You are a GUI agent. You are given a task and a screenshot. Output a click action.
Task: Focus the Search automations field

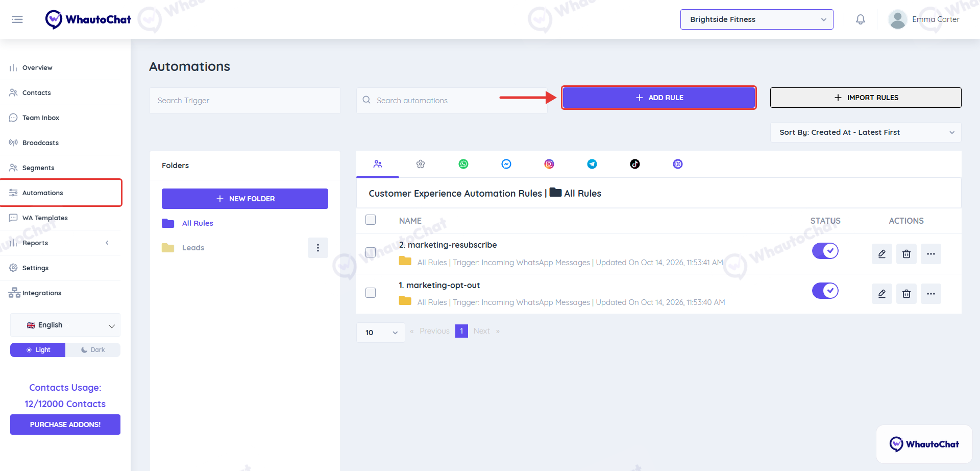[452, 101]
